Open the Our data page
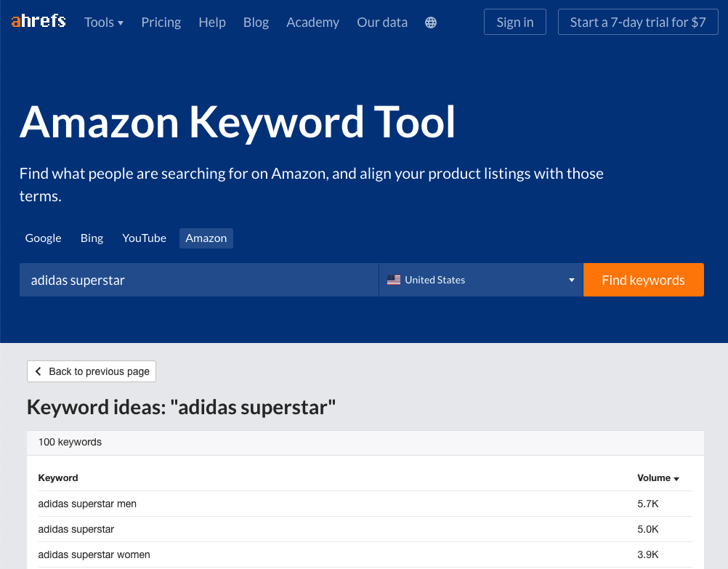728x569 pixels. 382,23
